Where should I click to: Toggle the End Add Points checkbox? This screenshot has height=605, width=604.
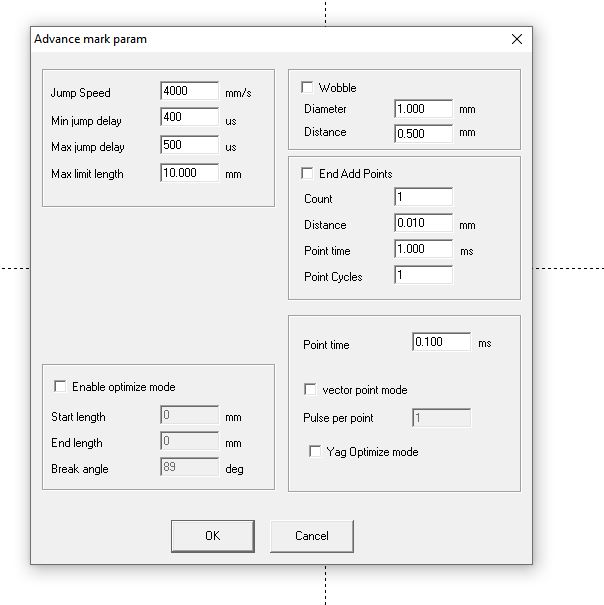pyautogui.click(x=307, y=174)
